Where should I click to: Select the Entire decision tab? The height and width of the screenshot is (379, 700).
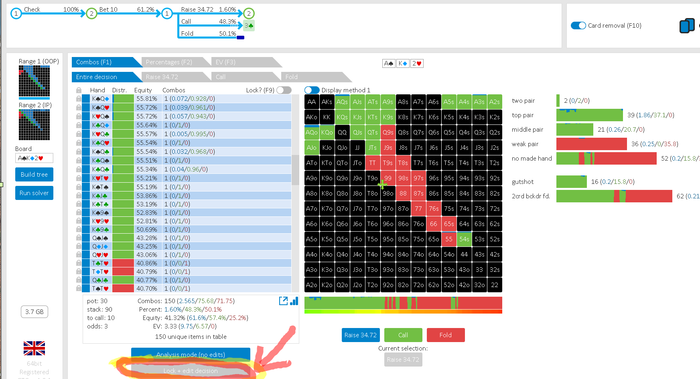(106, 77)
